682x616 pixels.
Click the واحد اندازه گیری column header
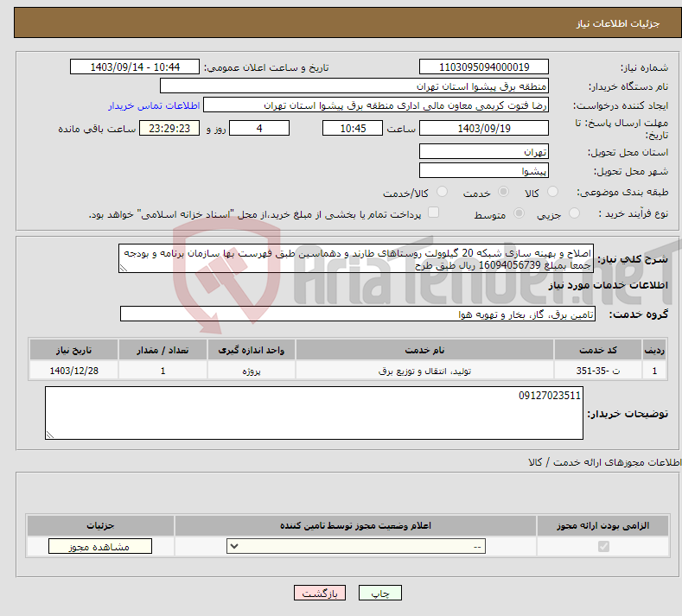pyautogui.click(x=251, y=350)
